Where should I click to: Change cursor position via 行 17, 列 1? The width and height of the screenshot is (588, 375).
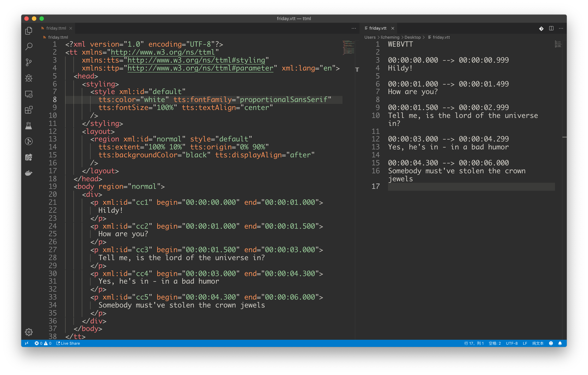(474, 343)
